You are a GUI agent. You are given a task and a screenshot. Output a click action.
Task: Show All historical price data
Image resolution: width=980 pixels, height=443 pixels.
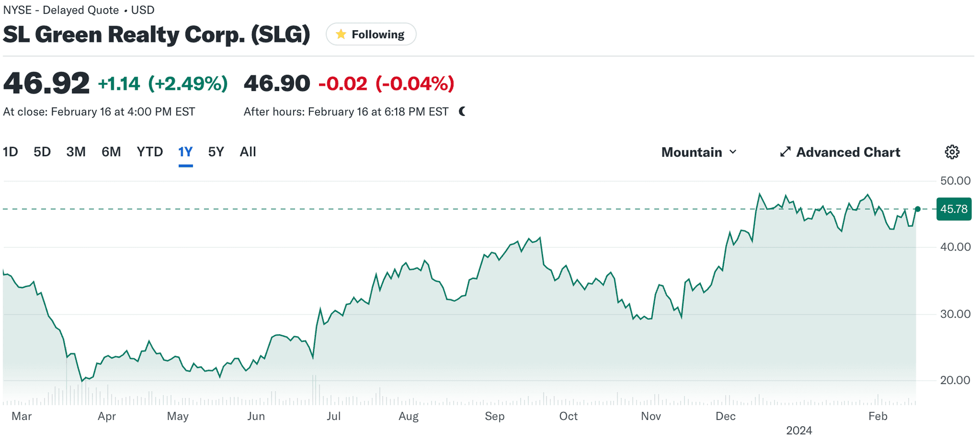tap(248, 152)
